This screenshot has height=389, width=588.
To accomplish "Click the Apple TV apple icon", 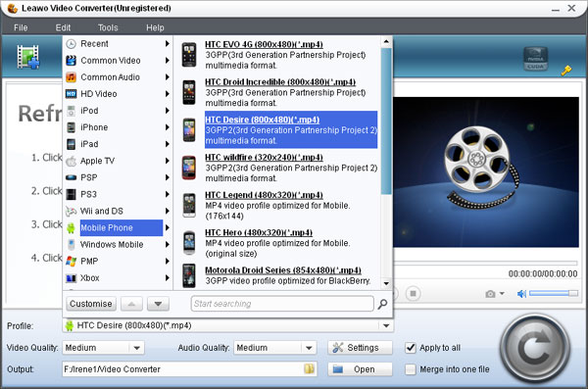I will [71, 161].
